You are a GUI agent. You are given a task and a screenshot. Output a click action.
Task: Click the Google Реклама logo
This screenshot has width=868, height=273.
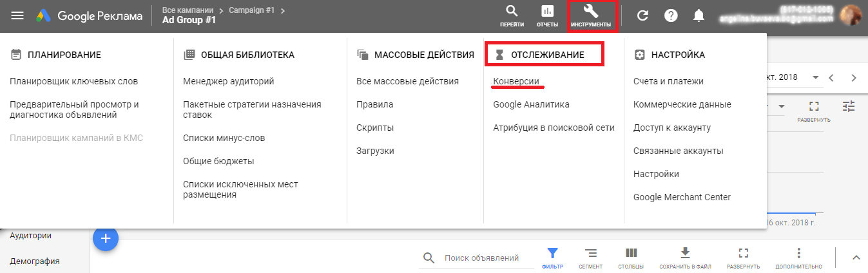point(90,15)
